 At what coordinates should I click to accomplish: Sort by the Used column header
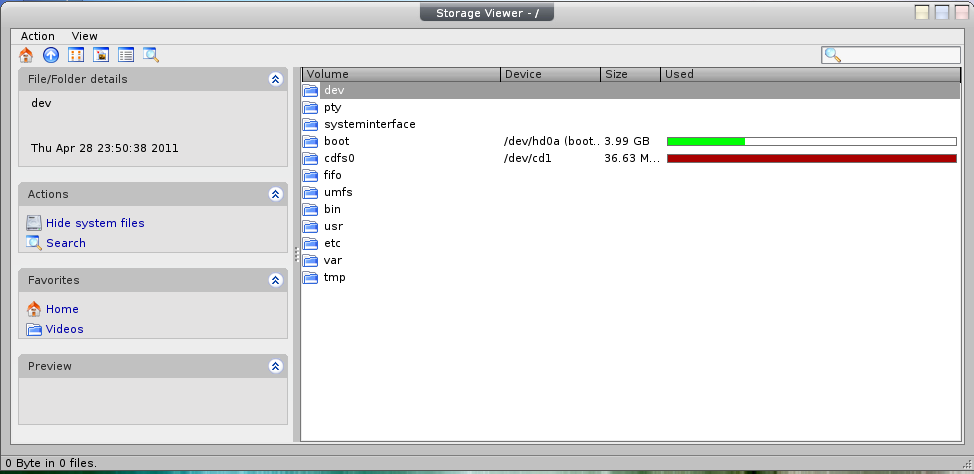(811, 75)
